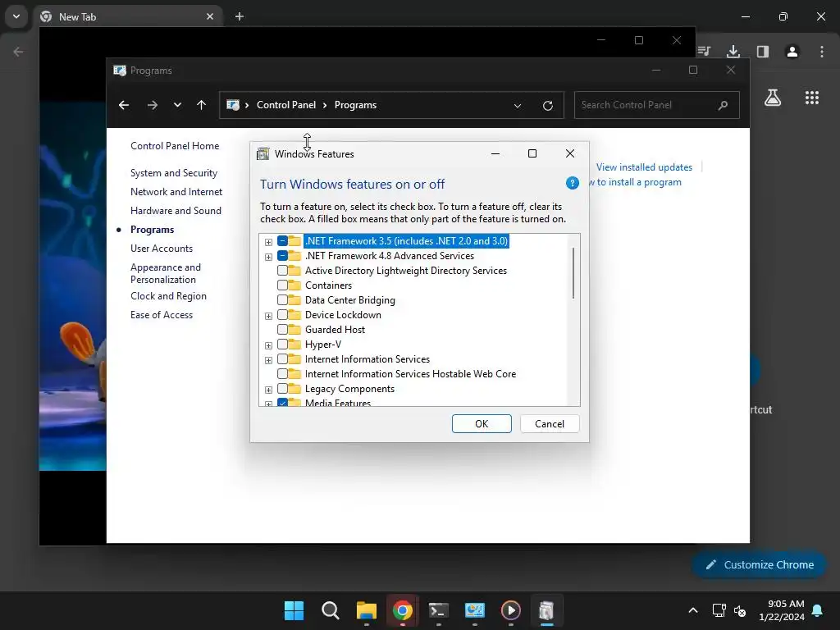Viewport: 840px width, 630px height.
Task: Show hidden system tray icons
Action: click(x=692, y=610)
